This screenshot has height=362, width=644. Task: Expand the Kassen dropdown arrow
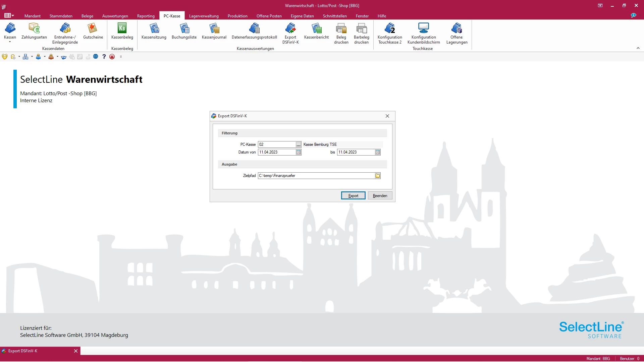(10, 42)
